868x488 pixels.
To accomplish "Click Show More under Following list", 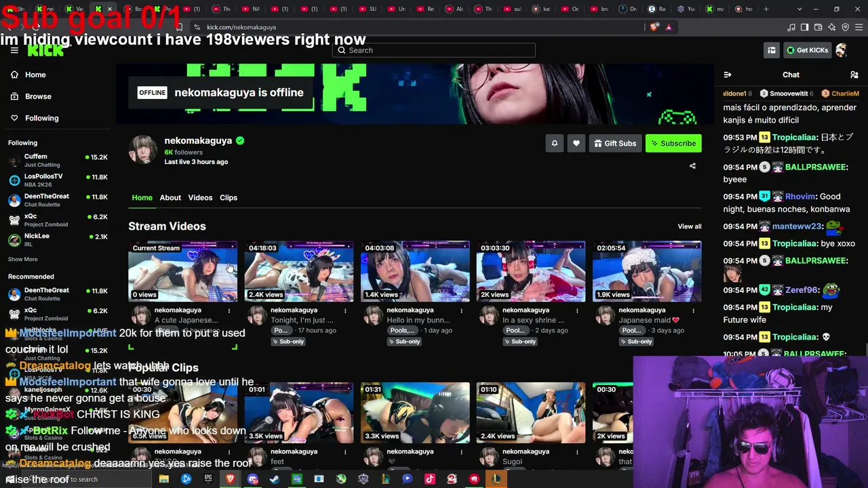I will (23, 259).
